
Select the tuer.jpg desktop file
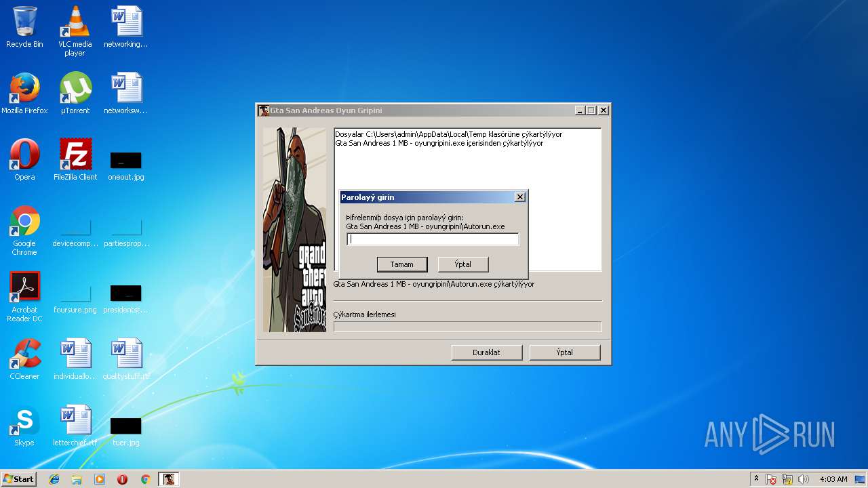point(125,431)
